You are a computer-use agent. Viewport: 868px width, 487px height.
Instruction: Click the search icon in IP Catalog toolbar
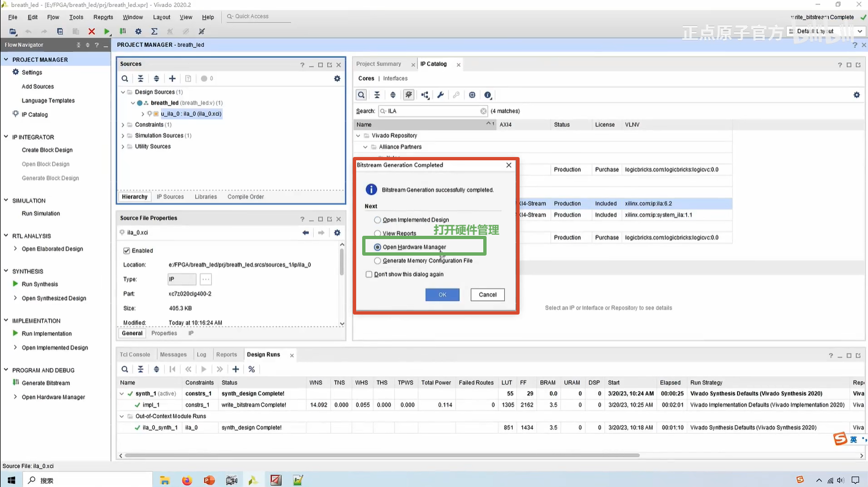tap(361, 95)
